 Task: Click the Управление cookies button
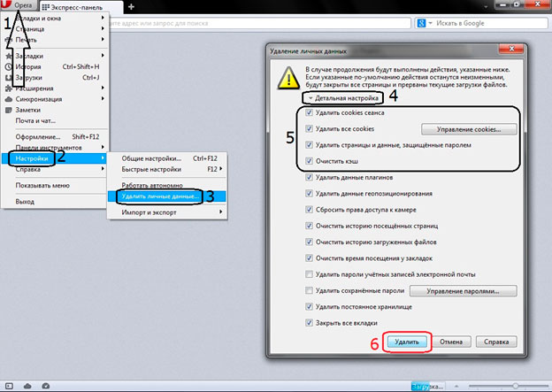(x=468, y=129)
